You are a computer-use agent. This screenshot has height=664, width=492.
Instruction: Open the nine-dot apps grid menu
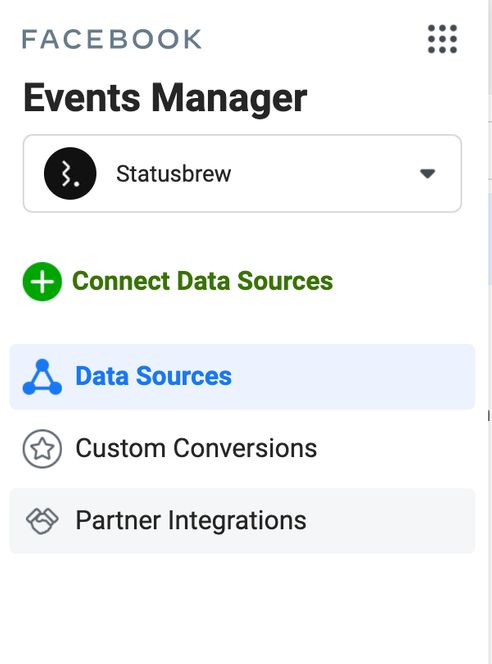(x=442, y=39)
